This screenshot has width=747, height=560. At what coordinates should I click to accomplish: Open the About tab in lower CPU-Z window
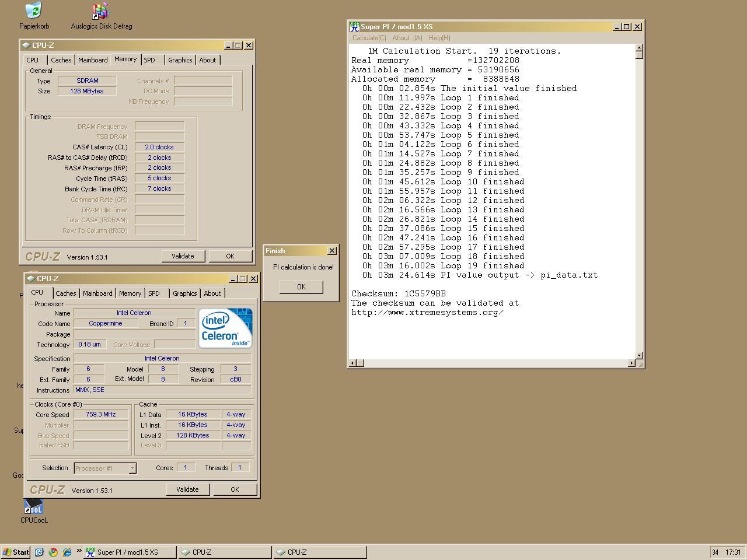pyautogui.click(x=212, y=293)
